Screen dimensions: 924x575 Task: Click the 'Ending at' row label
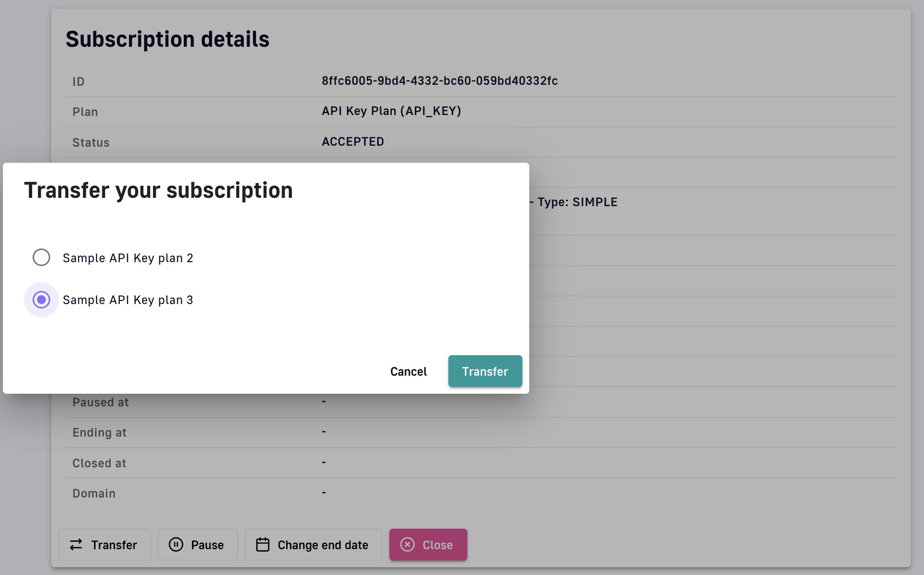pos(99,433)
